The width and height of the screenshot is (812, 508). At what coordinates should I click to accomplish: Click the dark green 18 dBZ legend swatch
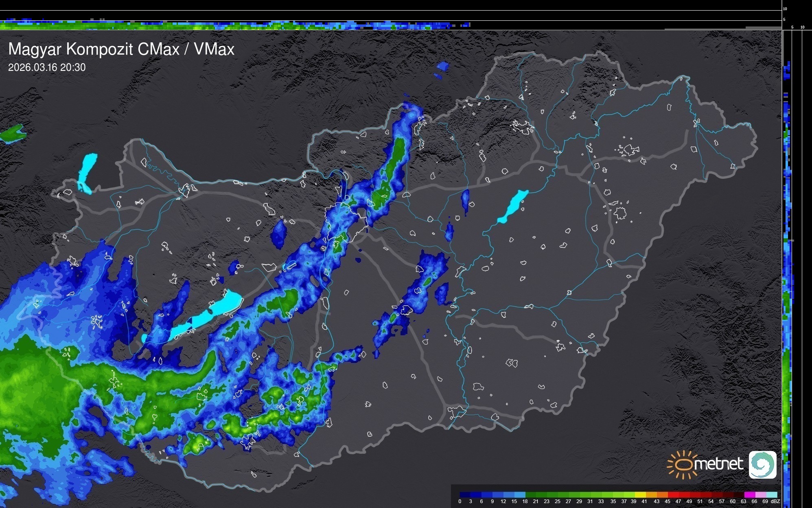tap(530, 495)
